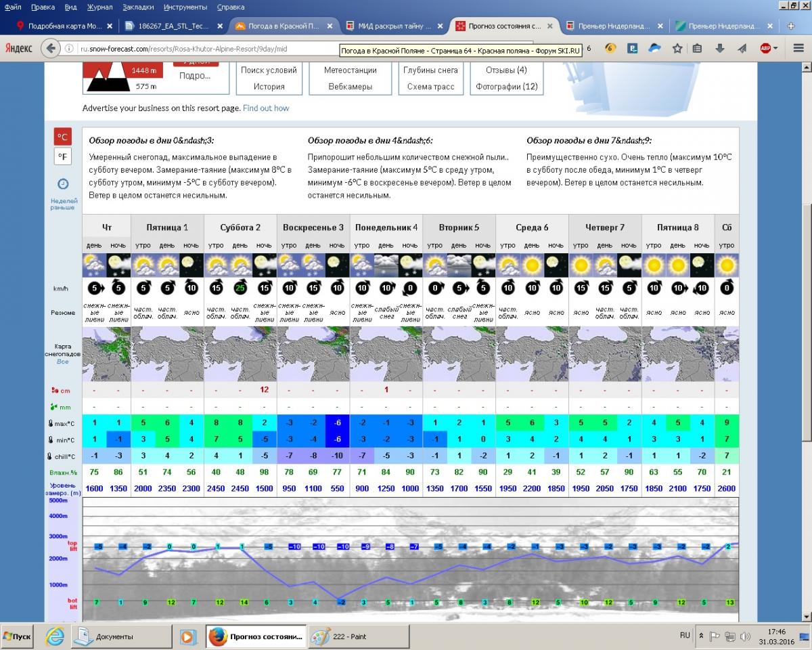Click the paper plane send icon
Viewport: 812px width, 650px height.
[742, 48]
